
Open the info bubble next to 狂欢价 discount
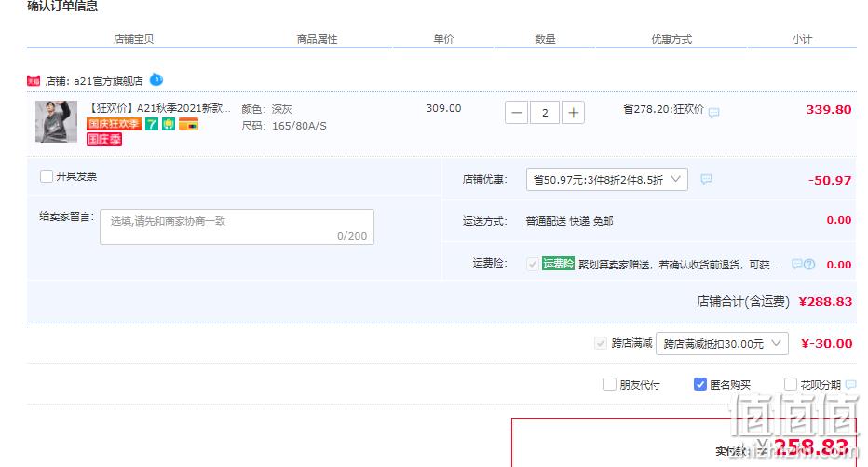coord(714,113)
